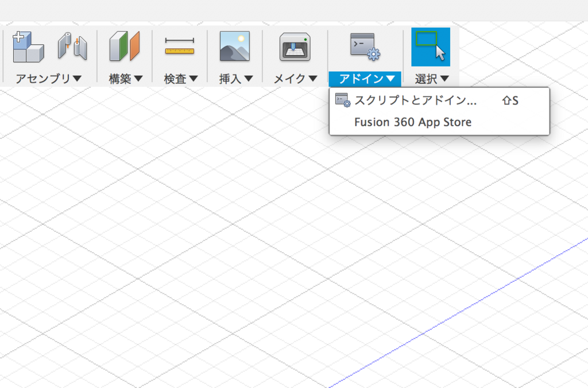Click the Scripts and Add-Ins toolbar icon
Viewport: 588px width, 388px height.
(x=365, y=46)
